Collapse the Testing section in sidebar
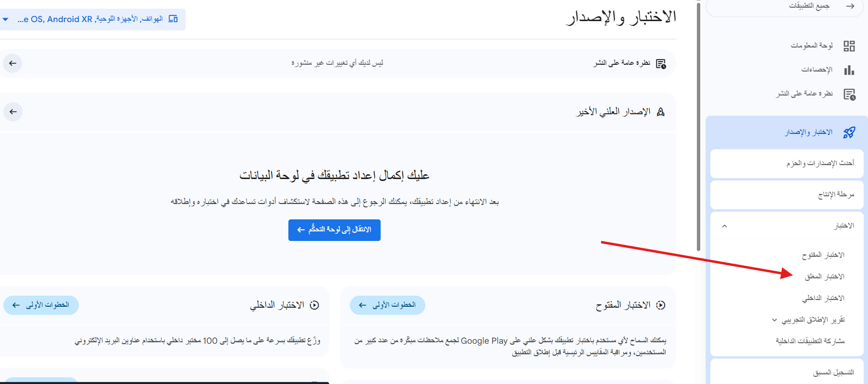 [x=724, y=226]
